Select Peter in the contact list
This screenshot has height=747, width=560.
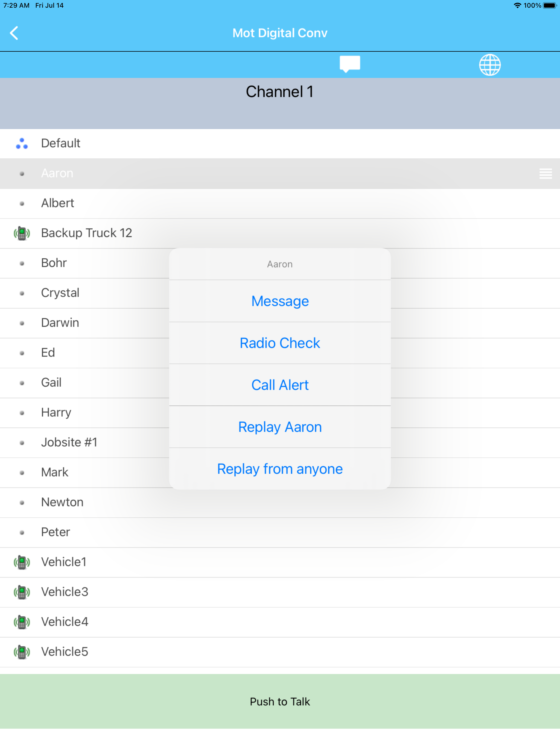(280, 533)
